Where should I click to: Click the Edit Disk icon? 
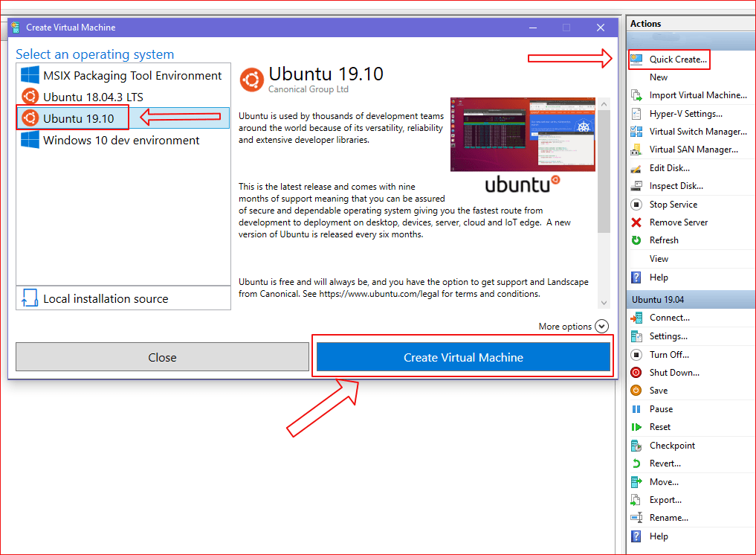(636, 168)
